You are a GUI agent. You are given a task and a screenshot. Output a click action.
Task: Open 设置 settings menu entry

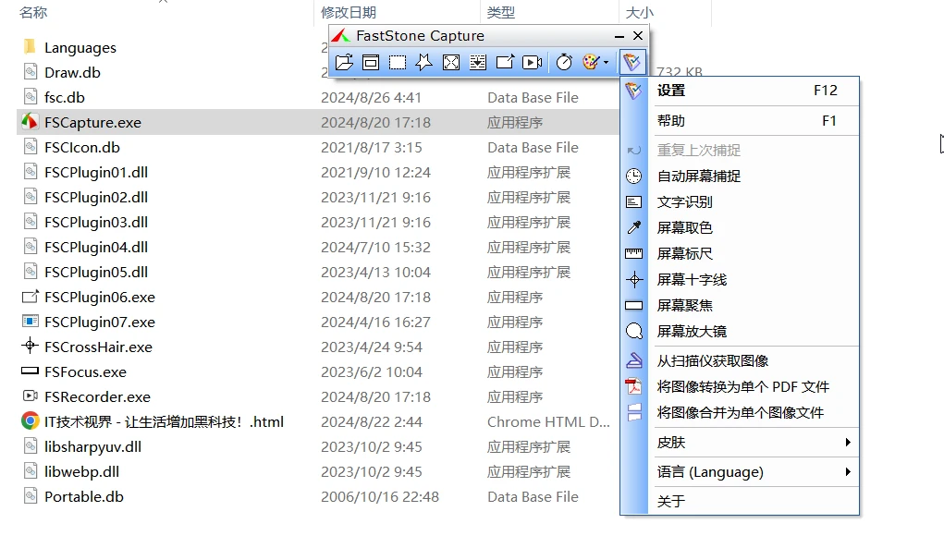(754, 91)
